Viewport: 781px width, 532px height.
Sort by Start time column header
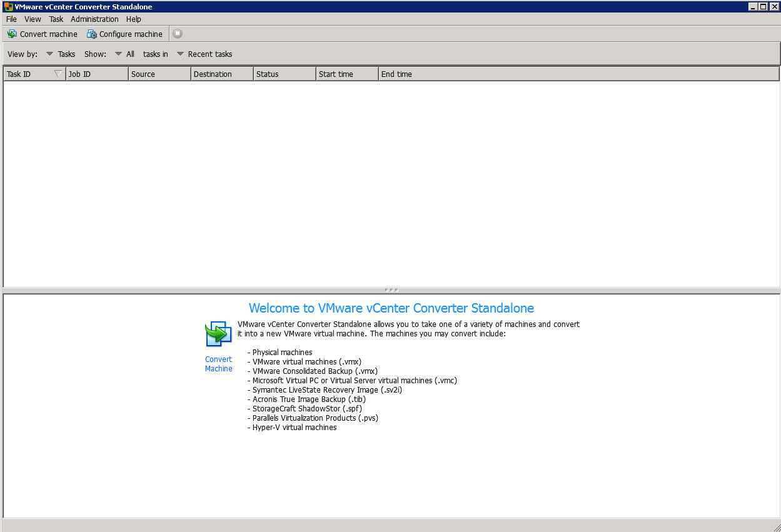pos(347,74)
